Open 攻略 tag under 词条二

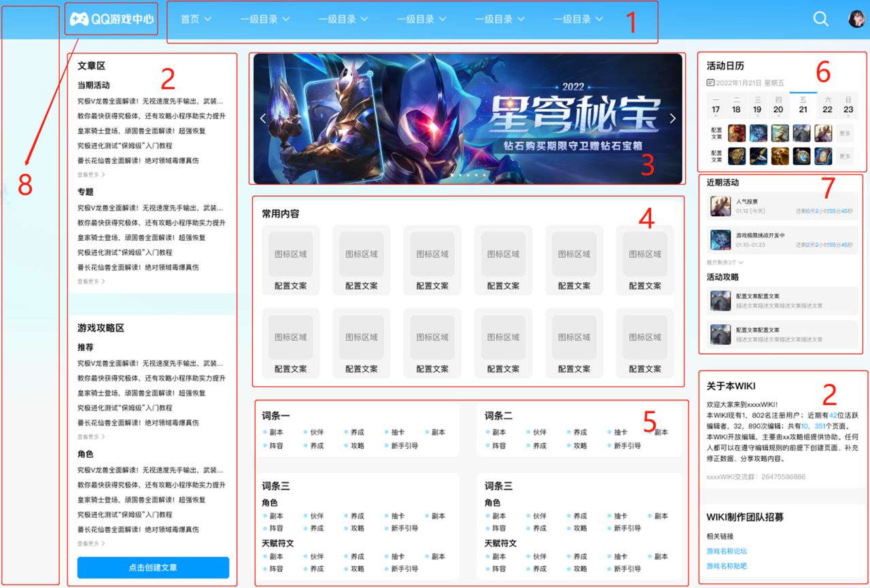tap(580, 446)
